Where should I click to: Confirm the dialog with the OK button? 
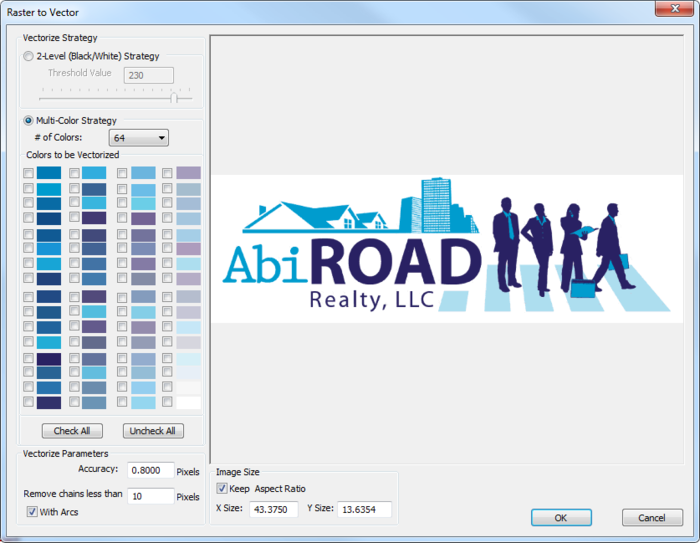561,518
